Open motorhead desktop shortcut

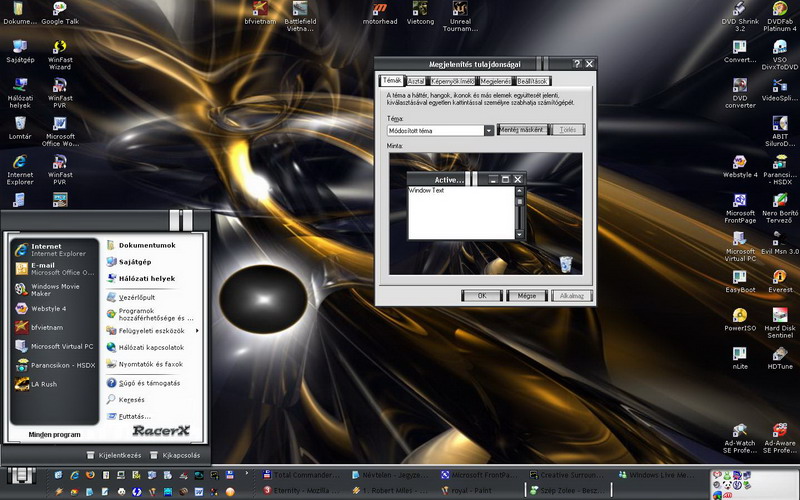point(380,13)
